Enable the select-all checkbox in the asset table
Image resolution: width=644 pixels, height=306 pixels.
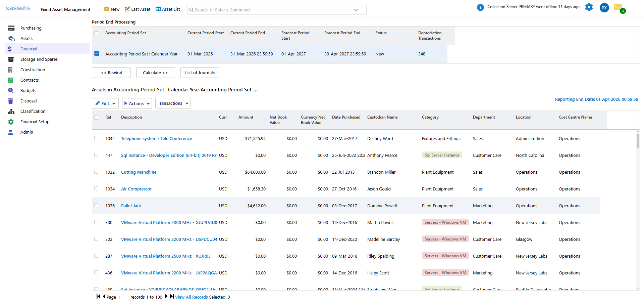tap(96, 118)
